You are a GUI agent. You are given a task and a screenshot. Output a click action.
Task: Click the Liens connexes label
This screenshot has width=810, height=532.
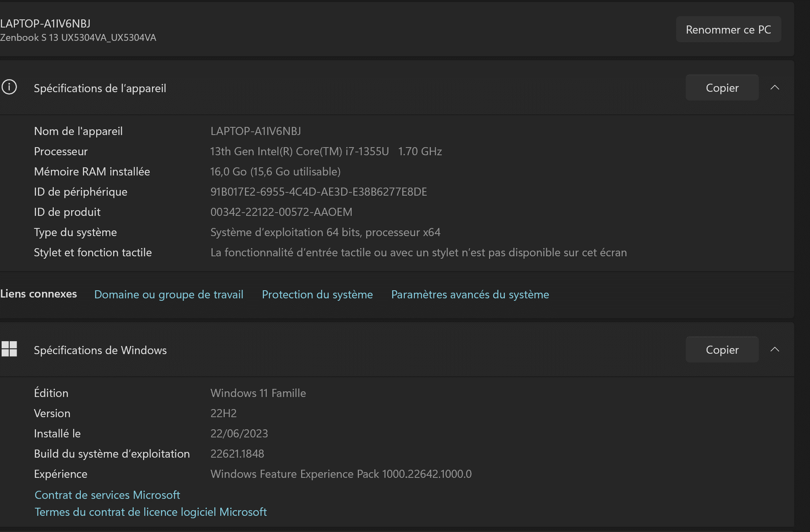(38, 294)
